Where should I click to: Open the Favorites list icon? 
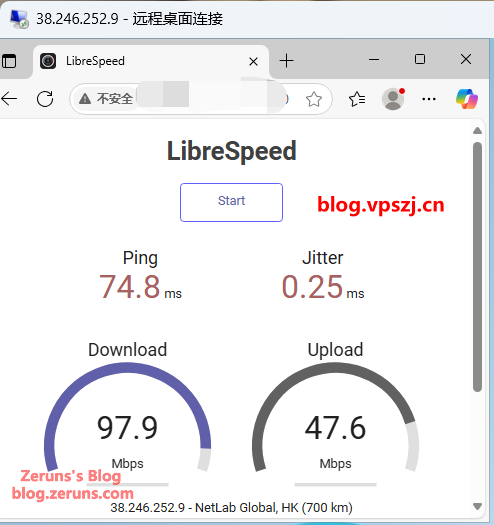[357, 99]
